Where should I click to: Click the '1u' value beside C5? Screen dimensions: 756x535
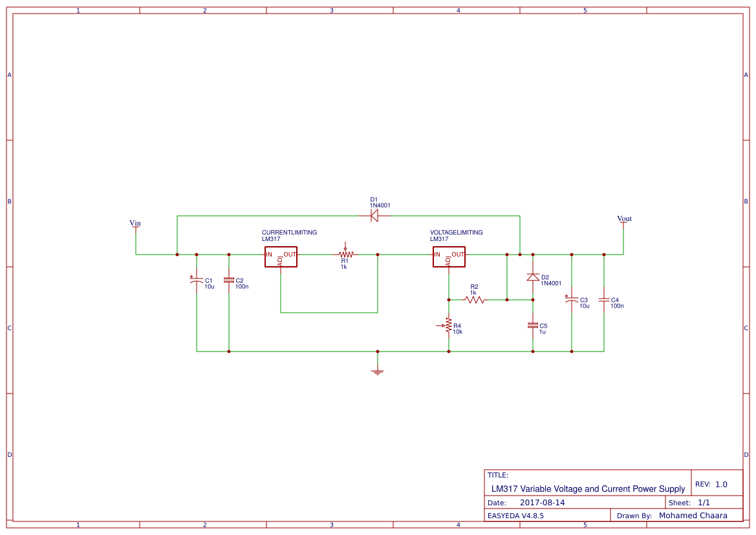click(543, 331)
